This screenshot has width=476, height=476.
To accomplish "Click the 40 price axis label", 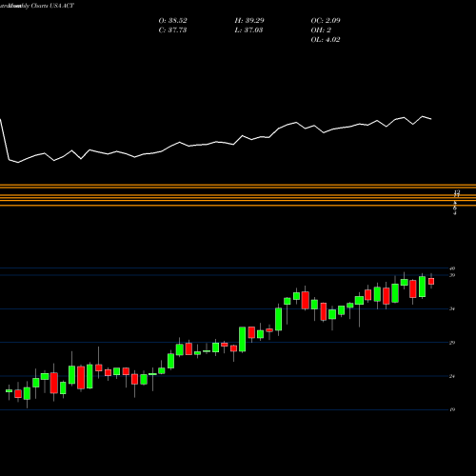I will pyautogui.click(x=452, y=268).
